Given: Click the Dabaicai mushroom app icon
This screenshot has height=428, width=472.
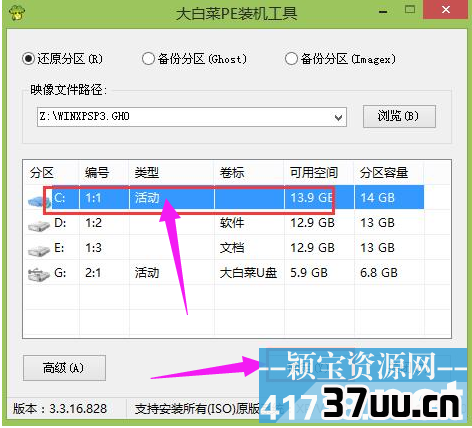Looking at the screenshot, I should click(x=17, y=13).
